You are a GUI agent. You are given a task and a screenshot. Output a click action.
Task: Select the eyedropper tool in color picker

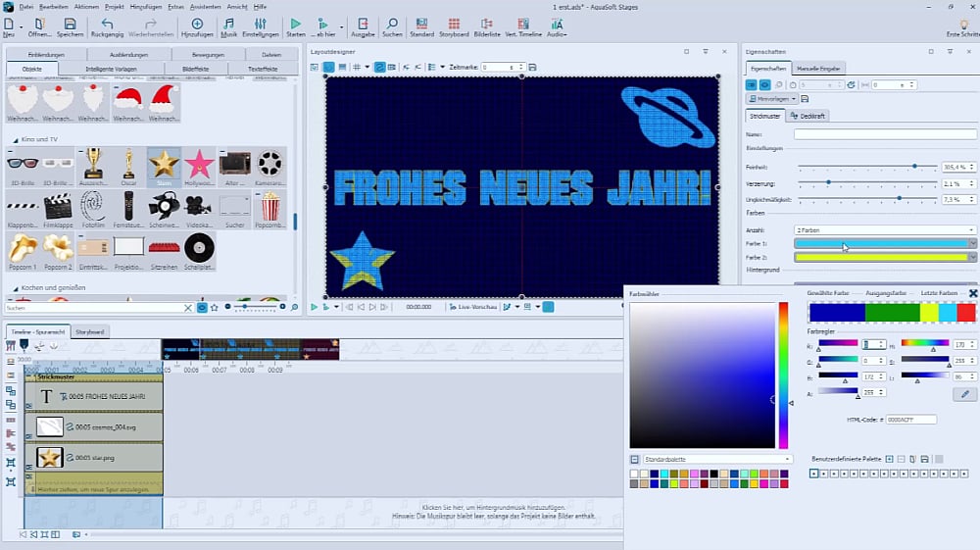tap(964, 393)
